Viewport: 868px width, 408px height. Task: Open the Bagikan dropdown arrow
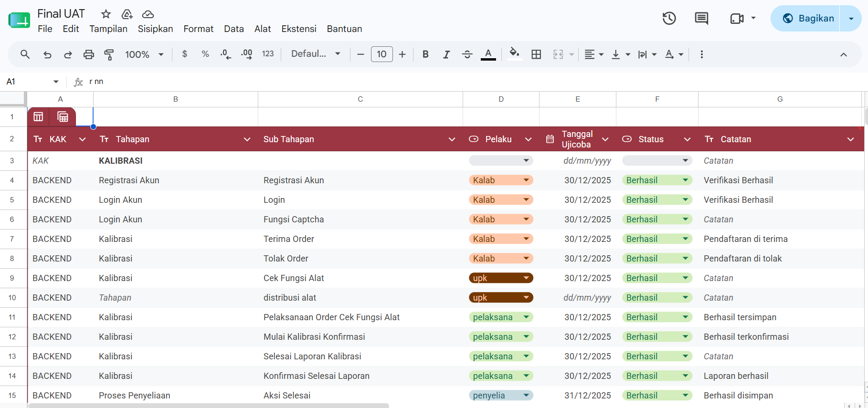pos(851,18)
